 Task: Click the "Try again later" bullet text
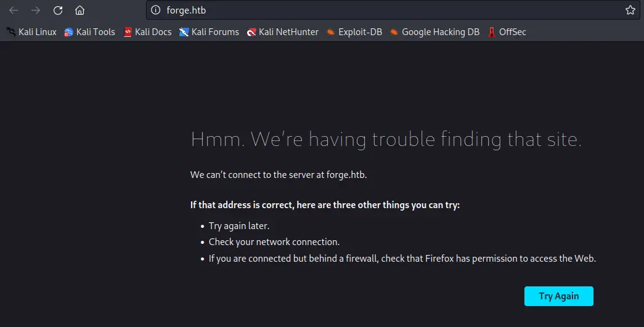point(239,226)
